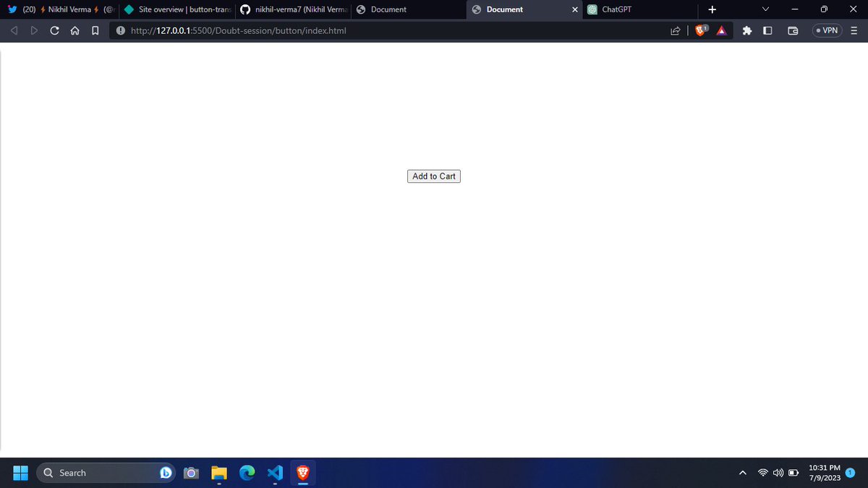
Task: Click the site info icon before the URL
Action: pyautogui.click(x=120, y=31)
